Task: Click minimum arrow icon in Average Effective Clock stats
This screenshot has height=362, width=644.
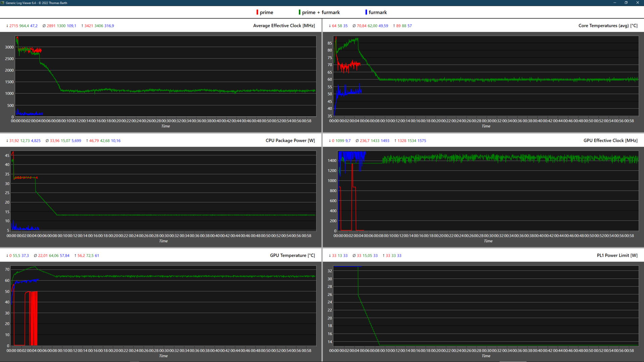Action: pos(7,26)
